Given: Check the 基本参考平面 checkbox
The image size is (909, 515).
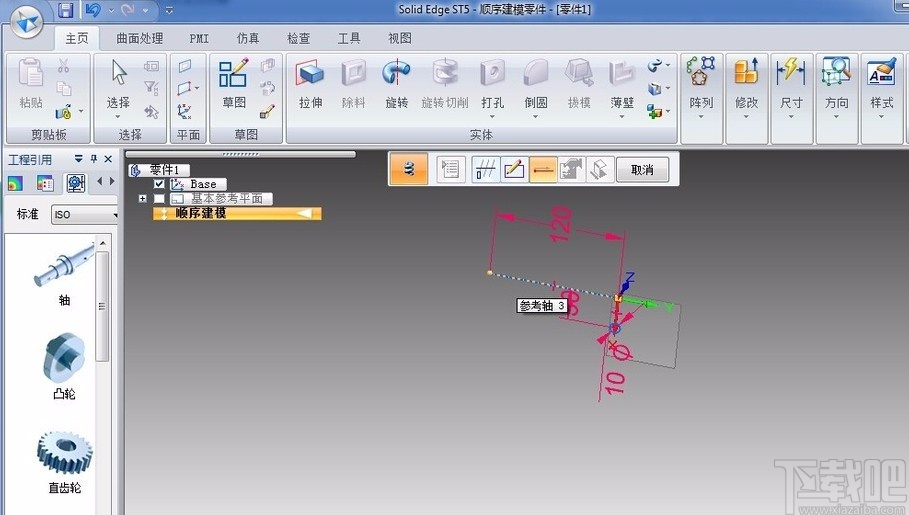Looking at the screenshot, I should (159, 198).
